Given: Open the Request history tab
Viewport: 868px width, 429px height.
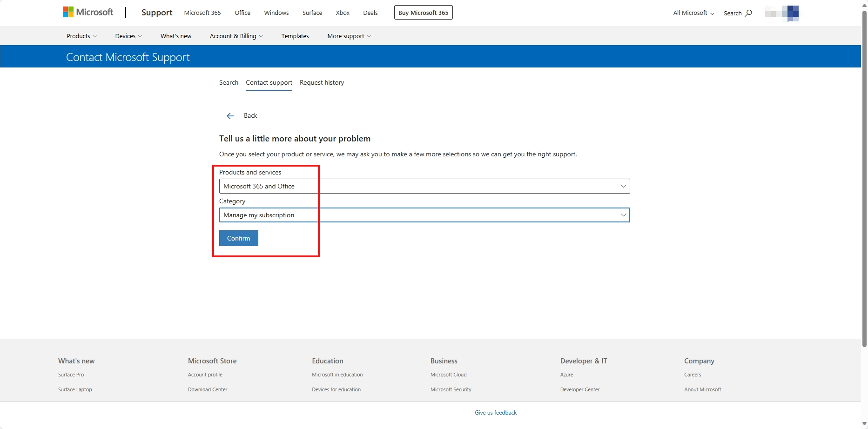Looking at the screenshot, I should pos(322,82).
